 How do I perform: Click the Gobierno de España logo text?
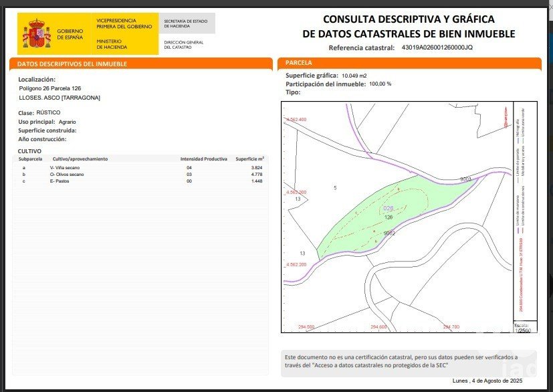[70, 34]
